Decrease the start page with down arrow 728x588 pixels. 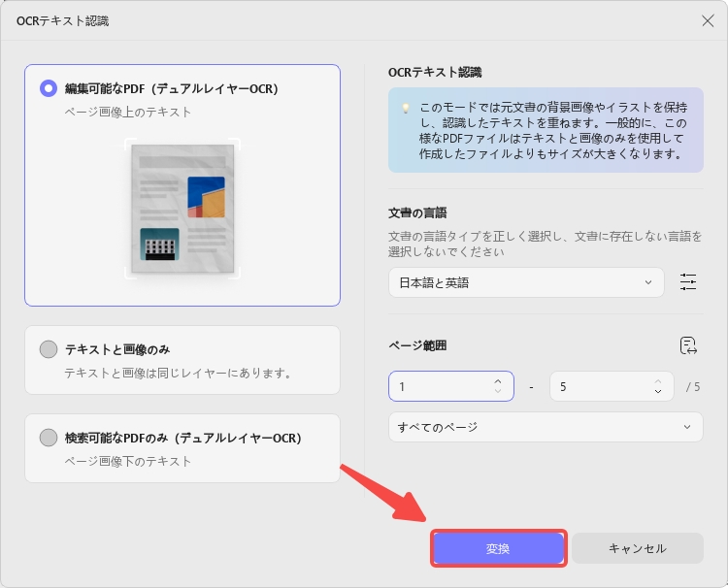(498, 391)
